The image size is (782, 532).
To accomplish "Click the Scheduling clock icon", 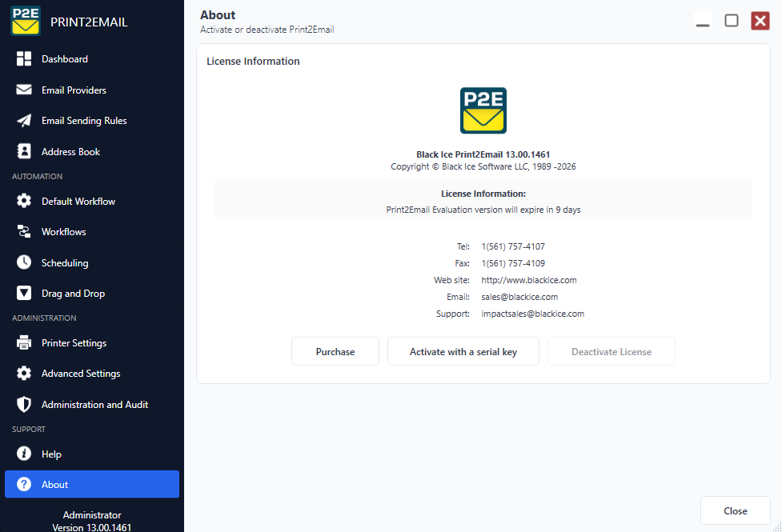I will (x=24, y=262).
